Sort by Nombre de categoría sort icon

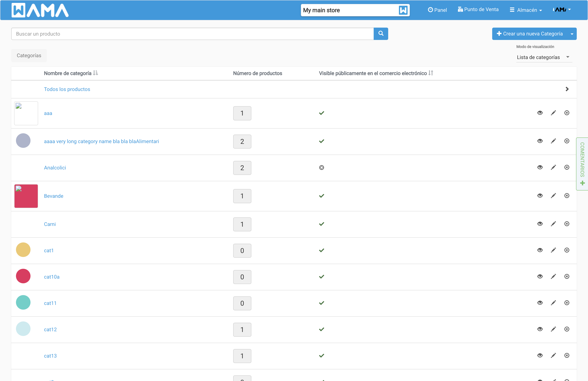95,73
